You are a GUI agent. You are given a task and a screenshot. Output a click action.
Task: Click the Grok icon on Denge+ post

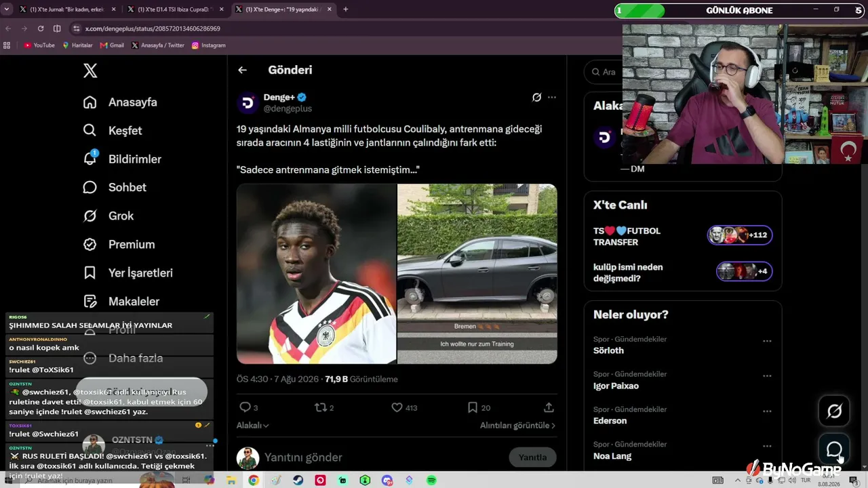(536, 98)
